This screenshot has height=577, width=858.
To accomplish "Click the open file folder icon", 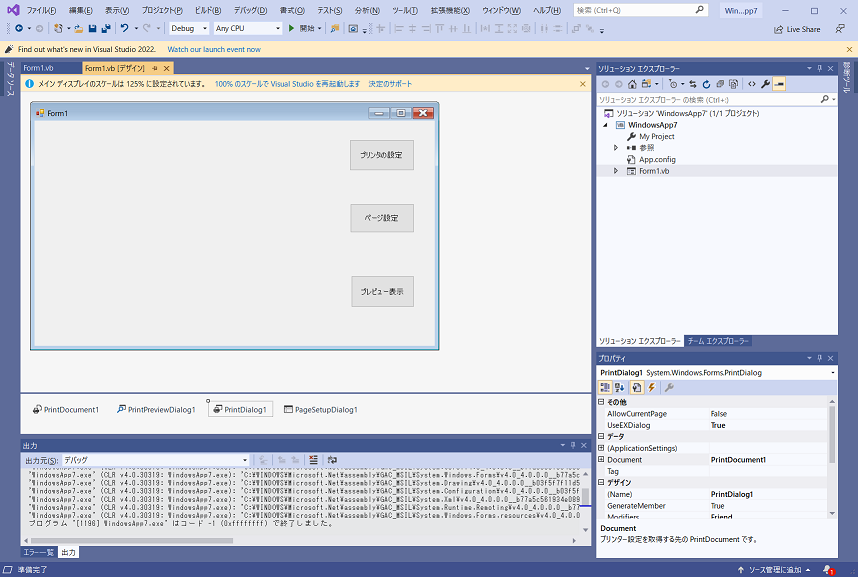I will tap(79, 28).
